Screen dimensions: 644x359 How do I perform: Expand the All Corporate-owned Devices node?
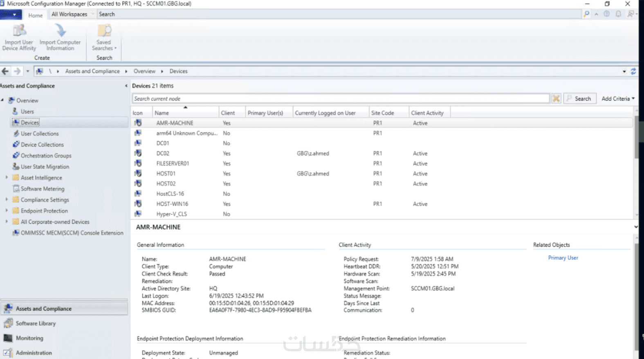tap(7, 222)
